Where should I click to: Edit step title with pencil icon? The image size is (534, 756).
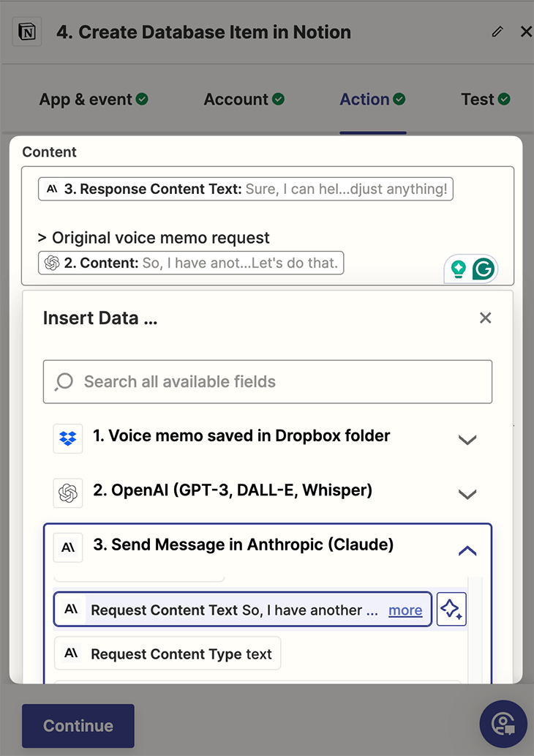497,31
